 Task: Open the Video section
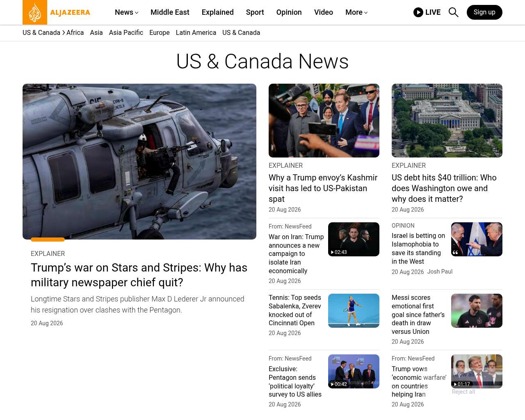(324, 12)
